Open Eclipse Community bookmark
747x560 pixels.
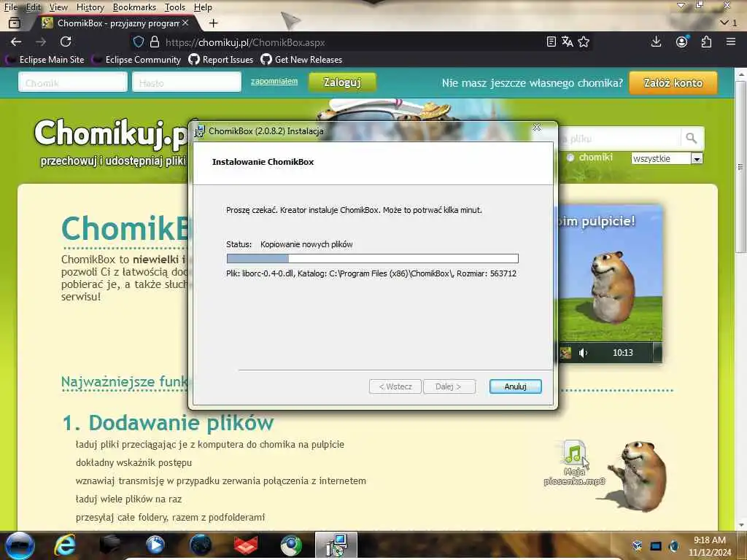coord(137,60)
